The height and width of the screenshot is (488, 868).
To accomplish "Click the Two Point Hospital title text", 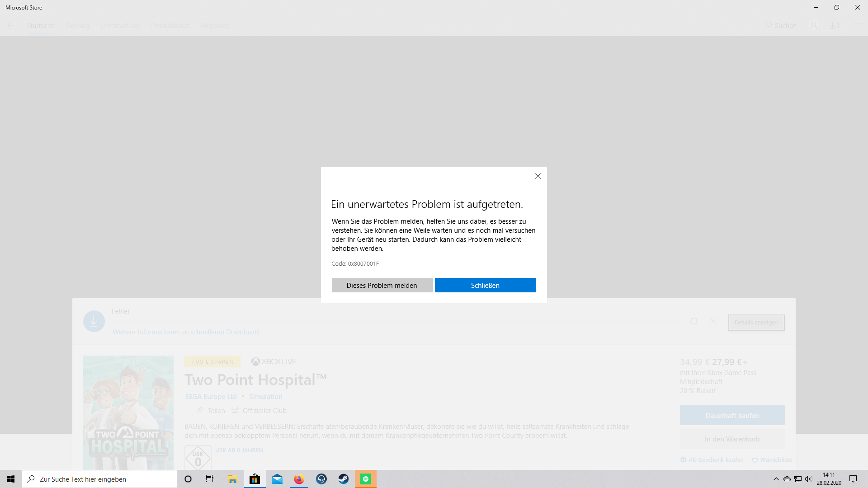I will [x=255, y=380].
